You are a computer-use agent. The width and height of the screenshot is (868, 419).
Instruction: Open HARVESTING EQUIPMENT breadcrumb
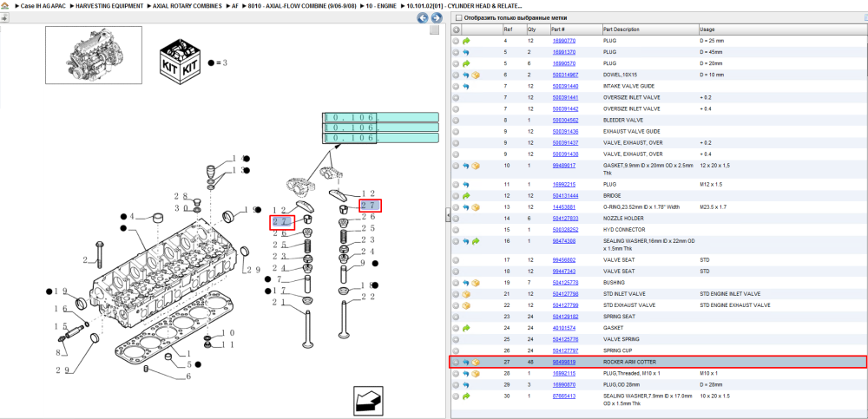109,6
